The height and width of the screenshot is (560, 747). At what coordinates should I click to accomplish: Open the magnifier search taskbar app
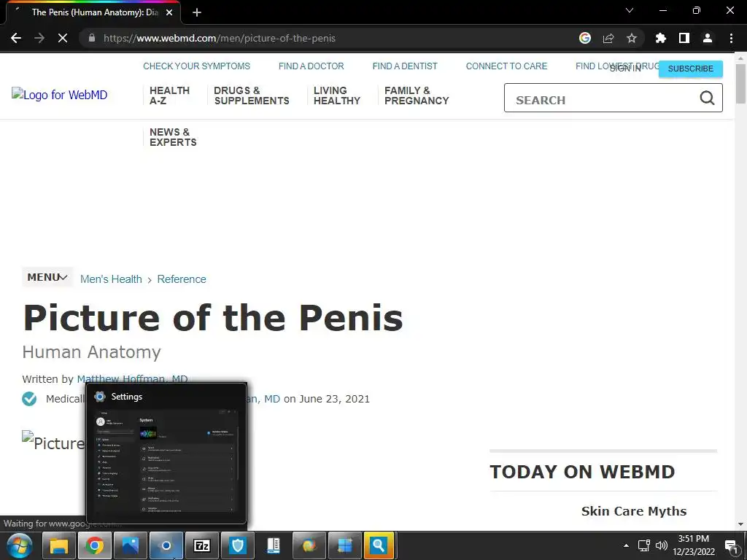(x=379, y=545)
